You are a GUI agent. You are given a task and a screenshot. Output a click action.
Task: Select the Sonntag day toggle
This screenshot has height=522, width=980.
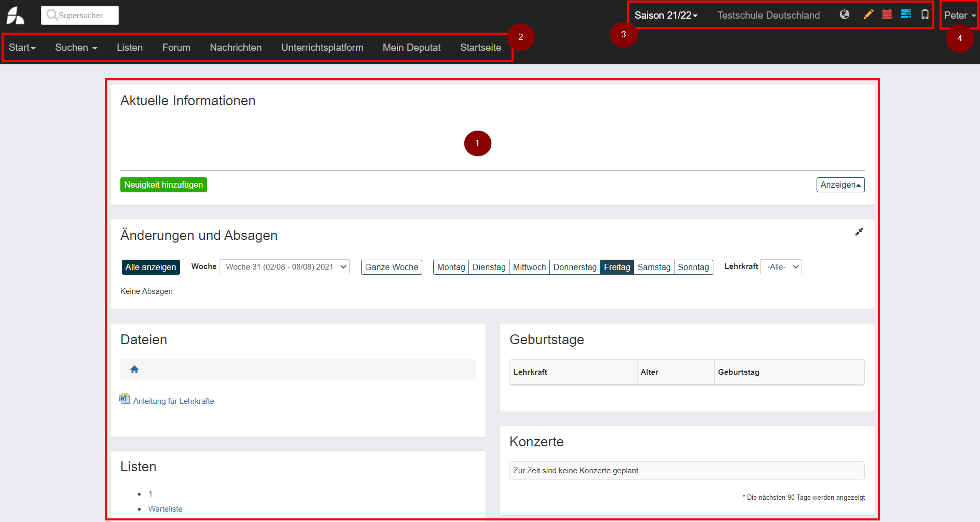pyautogui.click(x=693, y=267)
